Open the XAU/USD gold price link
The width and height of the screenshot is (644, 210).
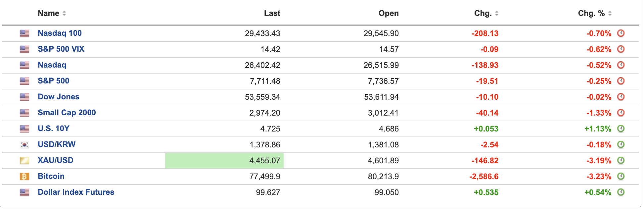tap(56, 160)
